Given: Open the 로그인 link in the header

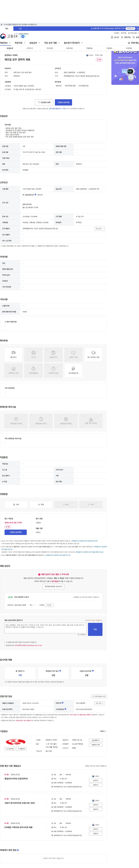Looking at the screenshot, I should click(115, 37).
